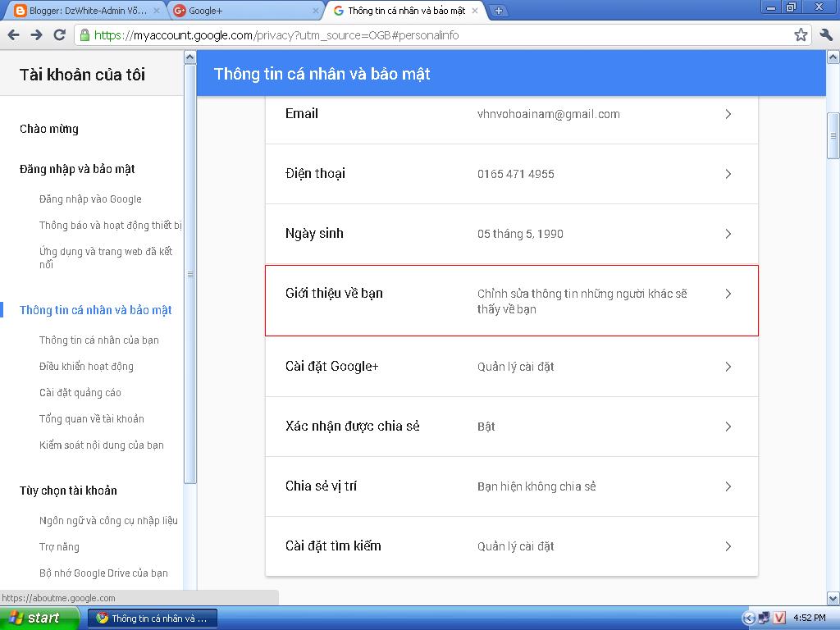This screenshot has height=630, width=840.
Task: Expand the Email row chevron
Action: (728, 114)
